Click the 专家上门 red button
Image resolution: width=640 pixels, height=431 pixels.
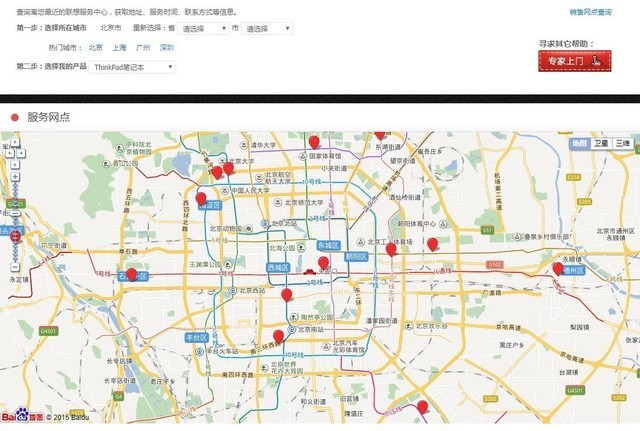(575, 61)
